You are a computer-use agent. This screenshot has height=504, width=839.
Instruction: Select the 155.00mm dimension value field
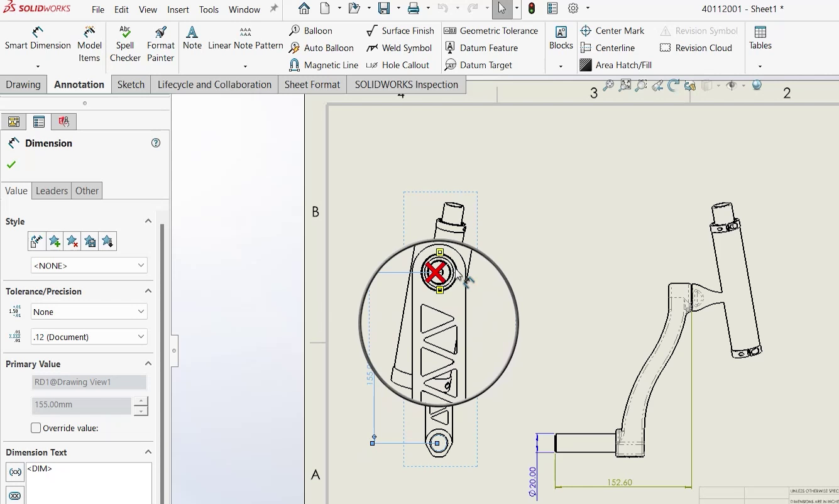(80, 406)
